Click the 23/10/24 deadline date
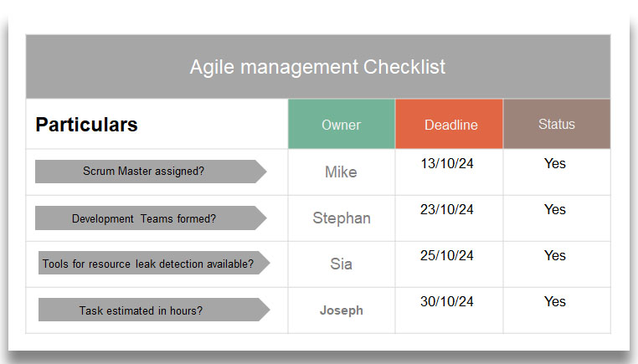This screenshot has width=638, height=364. tap(447, 210)
